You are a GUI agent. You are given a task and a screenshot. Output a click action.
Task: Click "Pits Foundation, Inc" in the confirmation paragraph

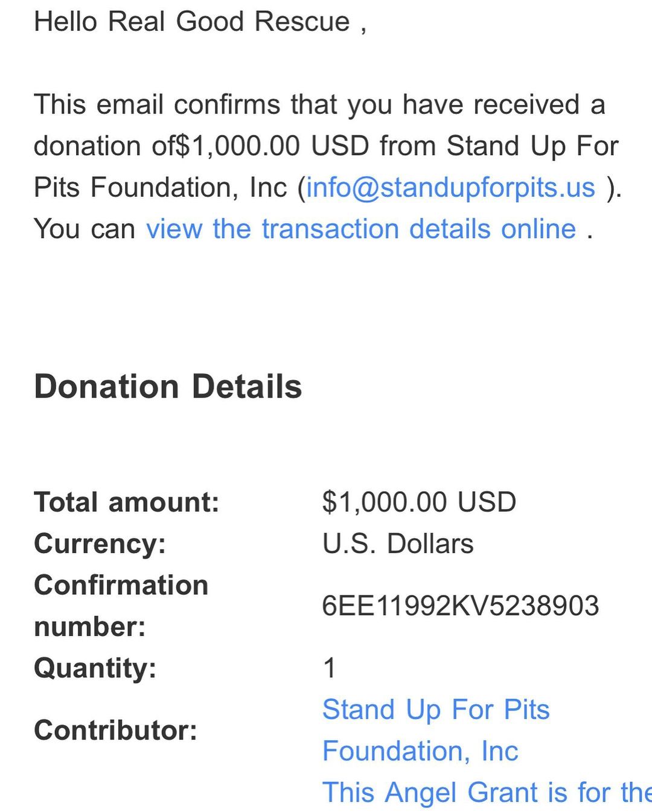tap(160, 188)
